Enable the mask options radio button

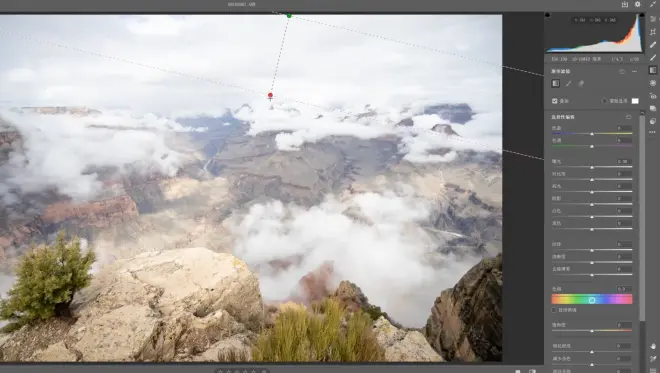coord(604,101)
